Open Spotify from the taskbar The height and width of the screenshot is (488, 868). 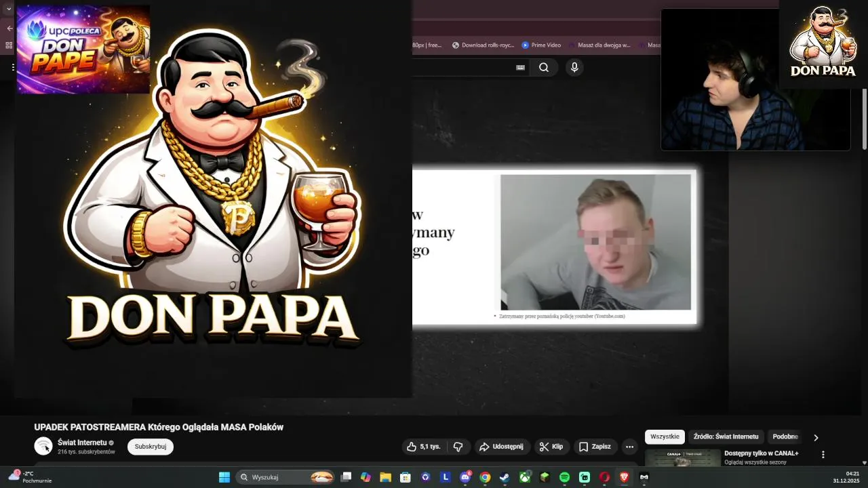[564, 477]
